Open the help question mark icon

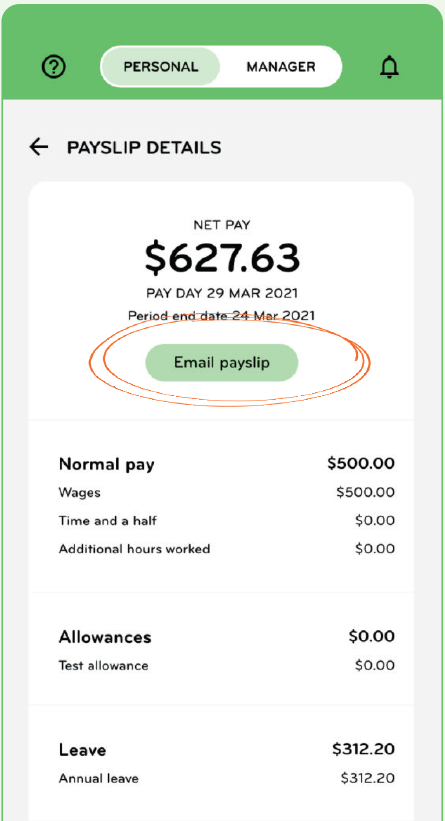[x=54, y=68]
